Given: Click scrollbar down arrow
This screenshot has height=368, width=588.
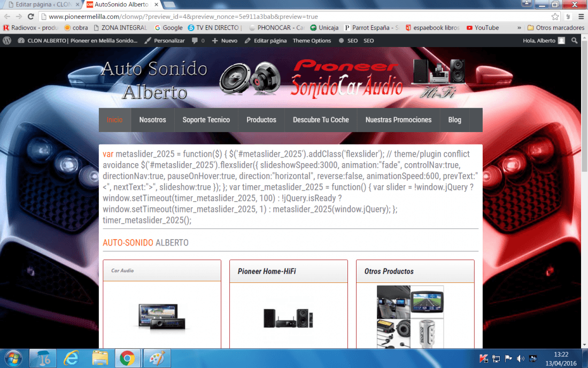Looking at the screenshot, I should 585,345.
